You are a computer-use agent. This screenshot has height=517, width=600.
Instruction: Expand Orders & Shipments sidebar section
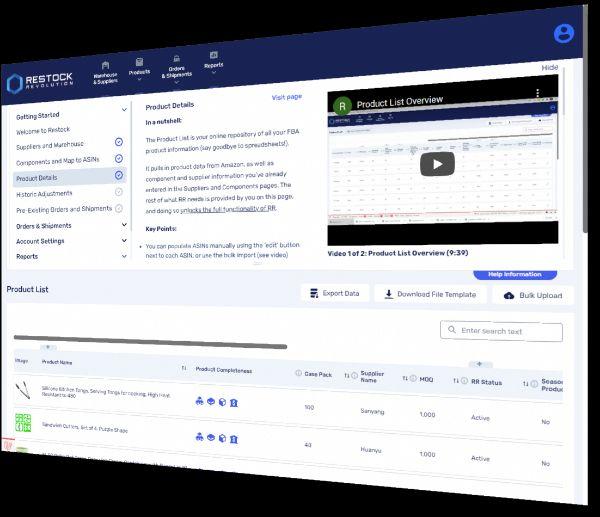124,225
